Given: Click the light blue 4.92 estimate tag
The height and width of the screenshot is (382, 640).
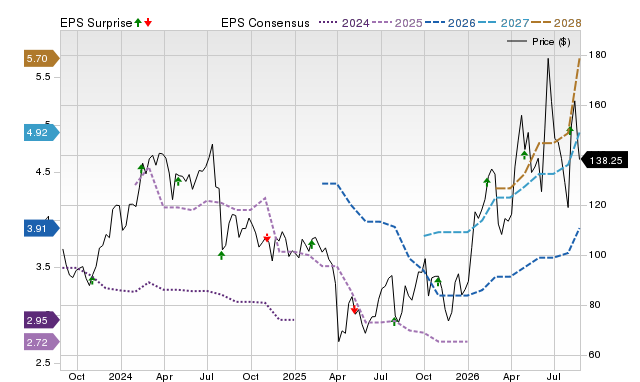Looking at the screenshot, I should tap(42, 133).
